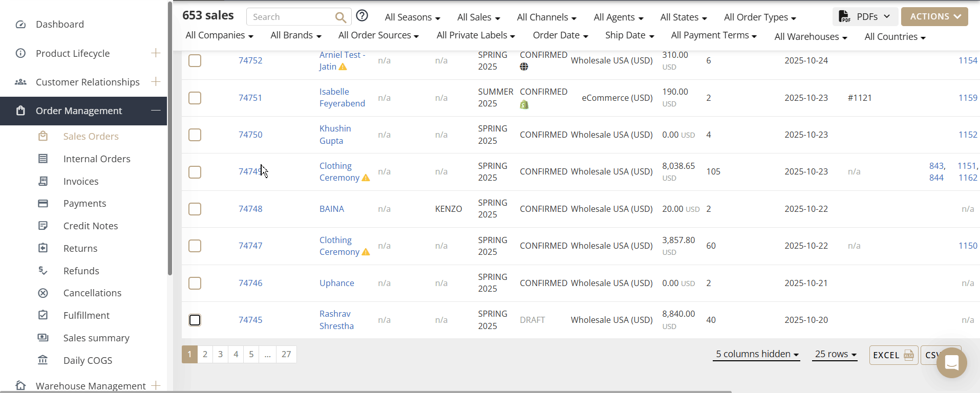
Task: Go to Fulfillment in sidebar
Action: coord(86,316)
